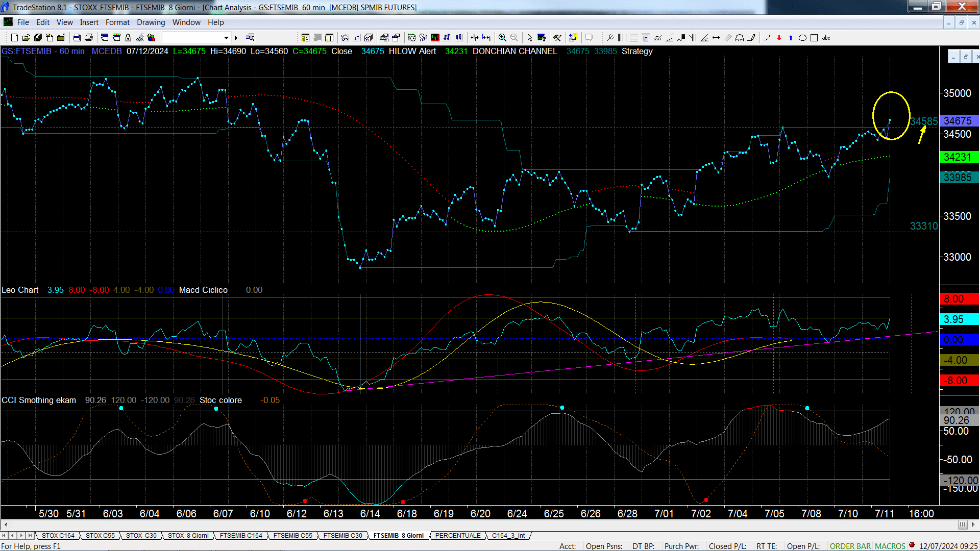Click the CCI Smothing ekam label
This screenshot has width=980, height=551.
coord(39,400)
